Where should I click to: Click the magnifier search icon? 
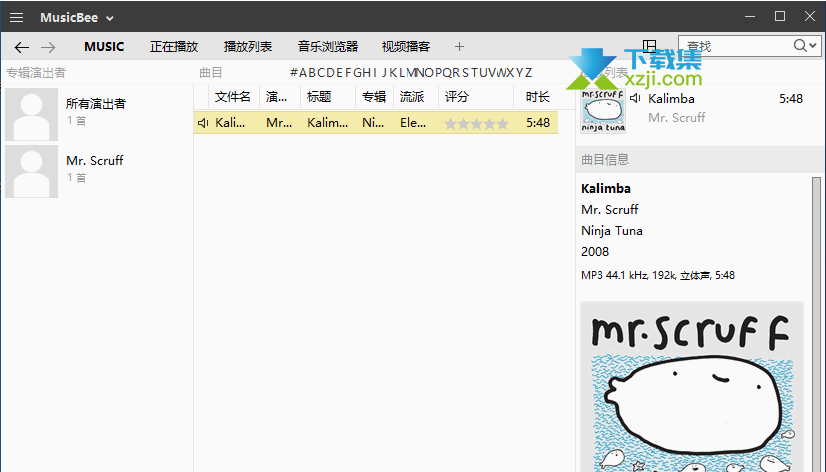[800, 46]
